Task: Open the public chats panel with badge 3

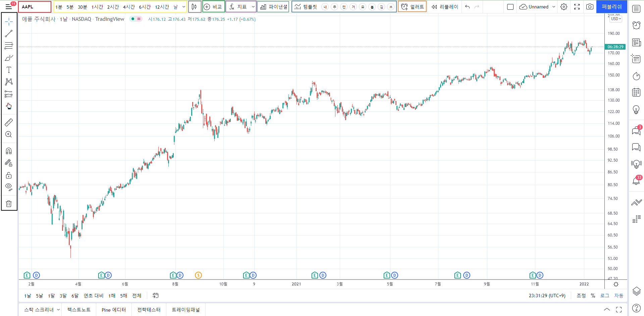Action: (636, 130)
